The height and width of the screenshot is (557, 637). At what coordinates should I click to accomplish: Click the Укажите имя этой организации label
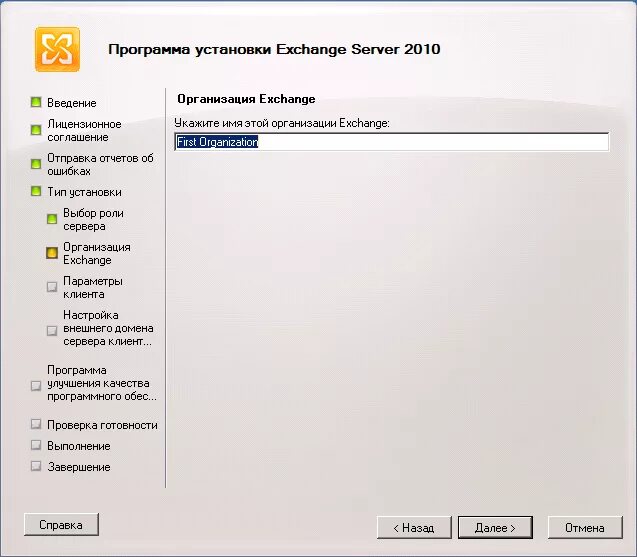[x=282, y=123]
